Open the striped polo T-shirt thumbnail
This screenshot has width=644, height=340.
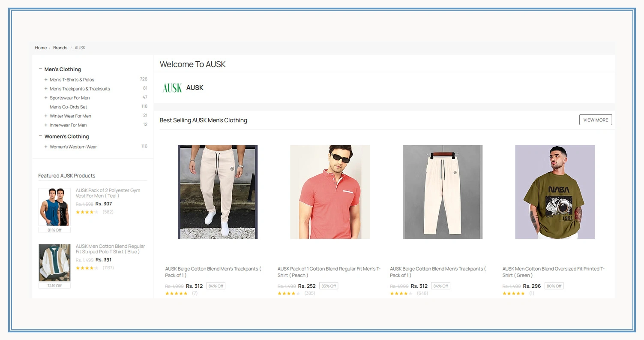point(54,262)
